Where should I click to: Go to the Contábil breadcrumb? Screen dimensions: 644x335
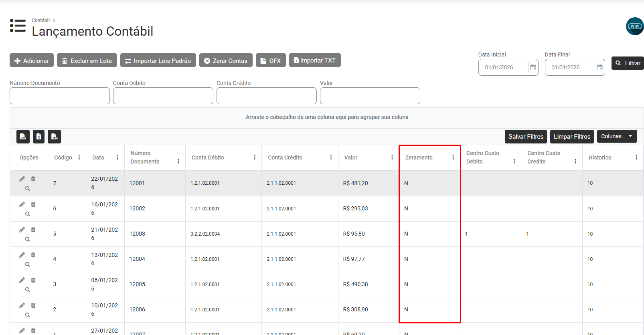coord(41,20)
